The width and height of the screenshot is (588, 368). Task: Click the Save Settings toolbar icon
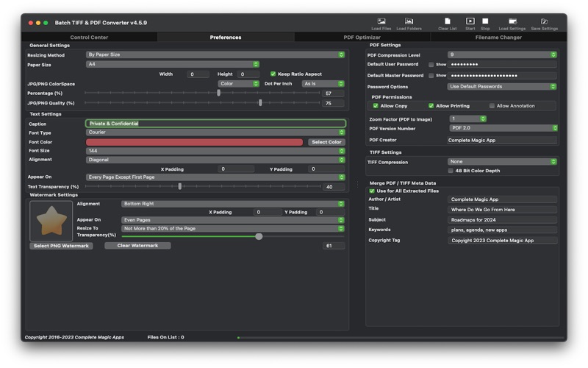coord(544,21)
